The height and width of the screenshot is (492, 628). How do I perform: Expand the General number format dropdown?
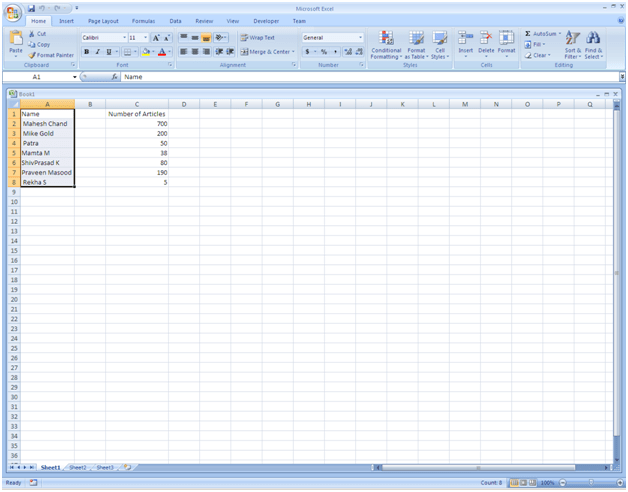361,38
